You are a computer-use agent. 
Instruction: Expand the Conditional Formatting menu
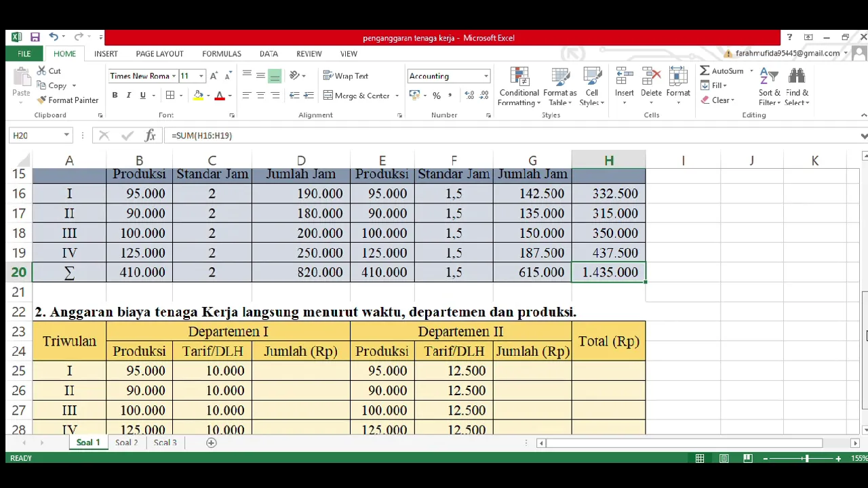coord(519,87)
